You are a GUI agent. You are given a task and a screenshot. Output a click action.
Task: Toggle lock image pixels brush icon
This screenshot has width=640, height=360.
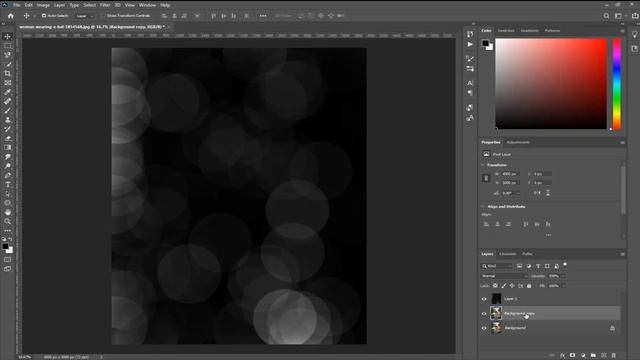pyautogui.click(x=504, y=286)
